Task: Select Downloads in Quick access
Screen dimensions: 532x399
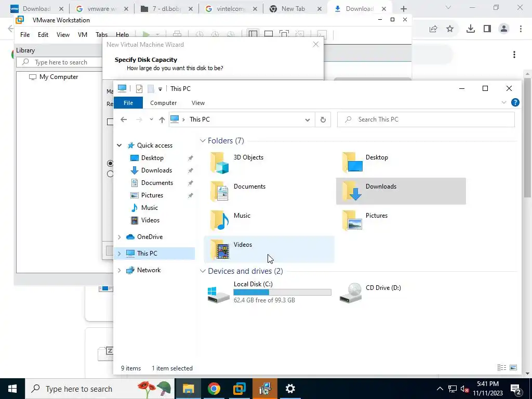Action: [156, 170]
